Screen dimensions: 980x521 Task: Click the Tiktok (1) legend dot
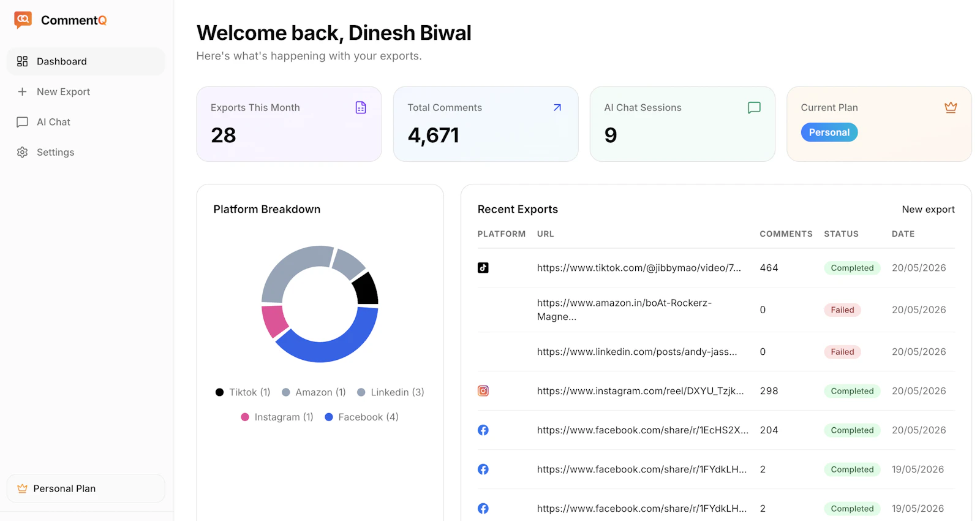pyautogui.click(x=219, y=392)
